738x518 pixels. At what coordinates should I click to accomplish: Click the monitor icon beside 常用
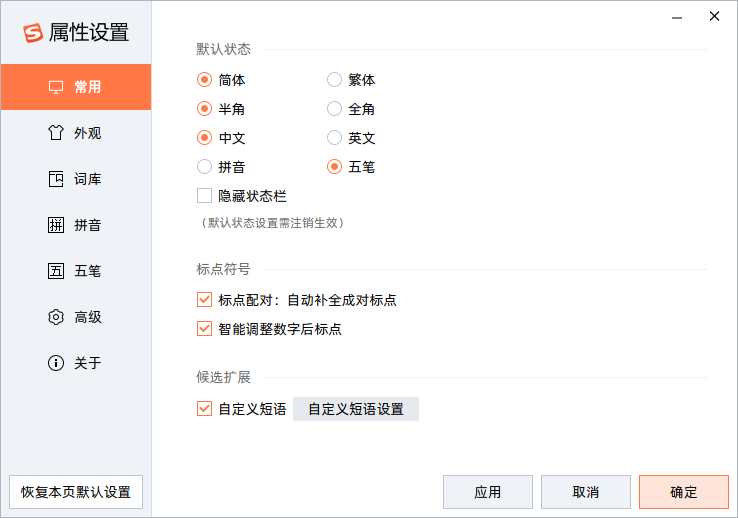(56, 87)
